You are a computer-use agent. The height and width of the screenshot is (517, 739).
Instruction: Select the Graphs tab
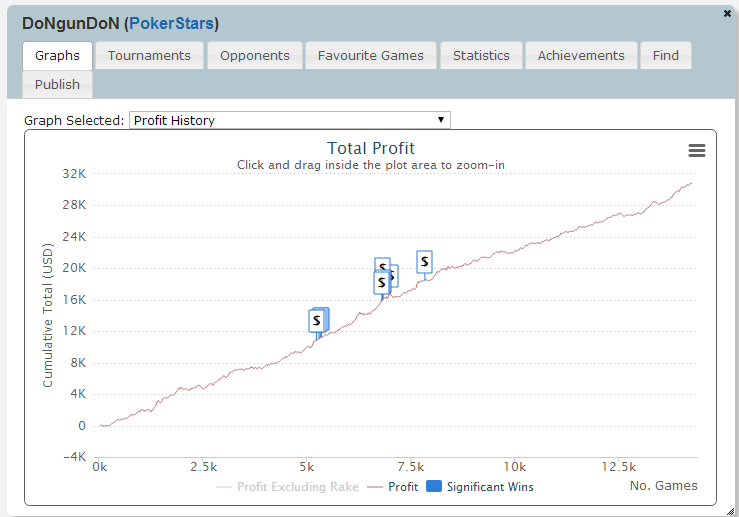click(x=57, y=56)
